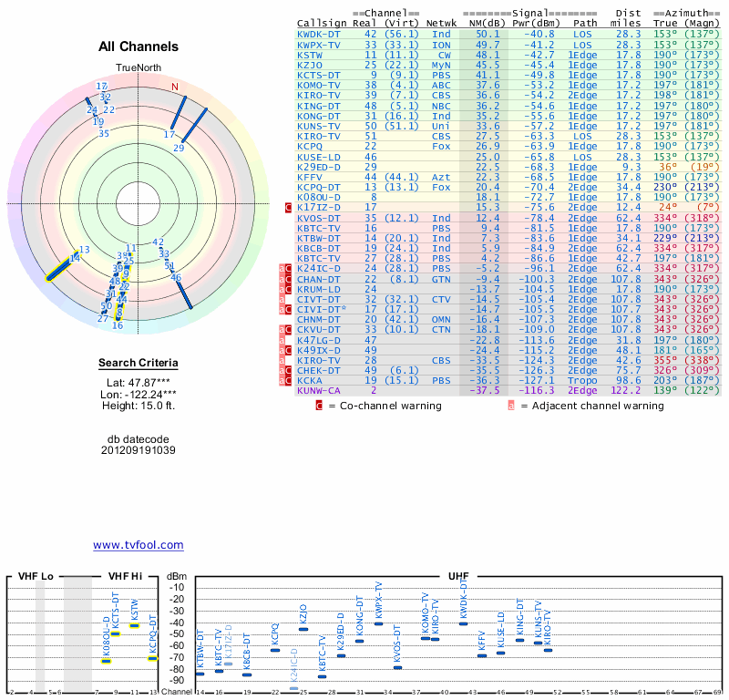This screenshot has height=700, width=729.
Task: Open the www.tvfool.com link
Action: tap(138, 545)
